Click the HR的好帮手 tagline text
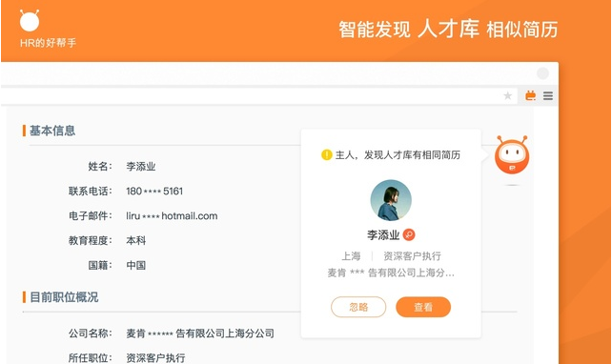This screenshot has height=364, width=612. [x=48, y=43]
